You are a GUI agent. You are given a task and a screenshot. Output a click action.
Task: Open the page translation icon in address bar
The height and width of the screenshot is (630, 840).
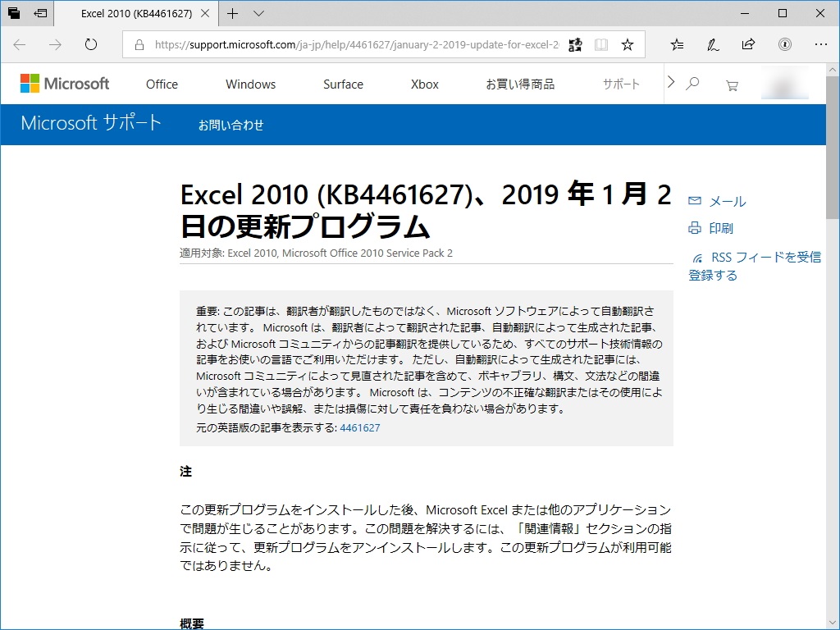(x=575, y=45)
